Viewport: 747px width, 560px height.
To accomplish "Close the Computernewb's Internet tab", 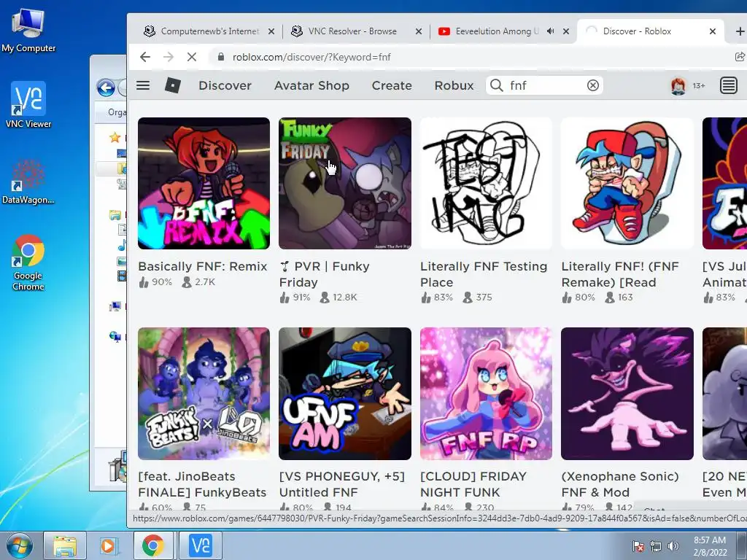I will pyautogui.click(x=271, y=31).
